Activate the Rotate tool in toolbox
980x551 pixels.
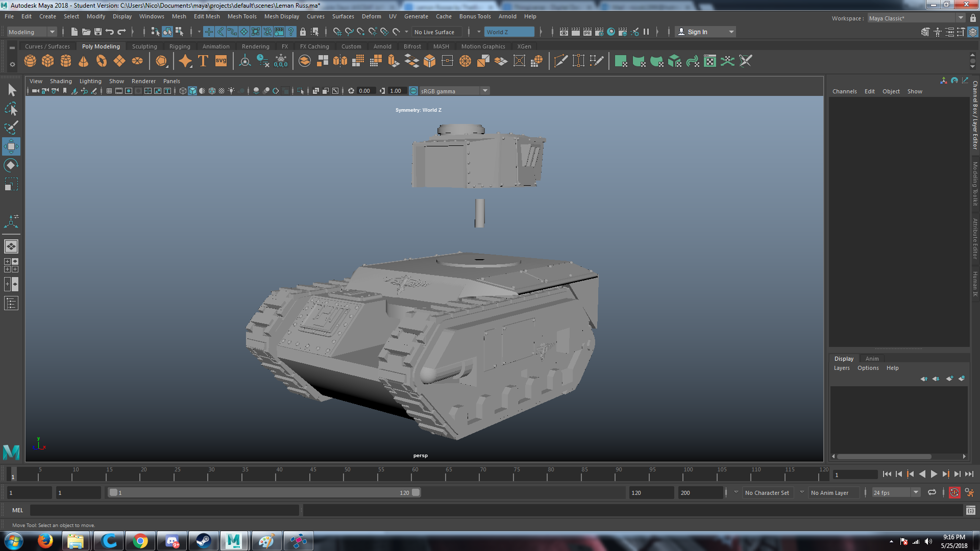pos(11,165)
